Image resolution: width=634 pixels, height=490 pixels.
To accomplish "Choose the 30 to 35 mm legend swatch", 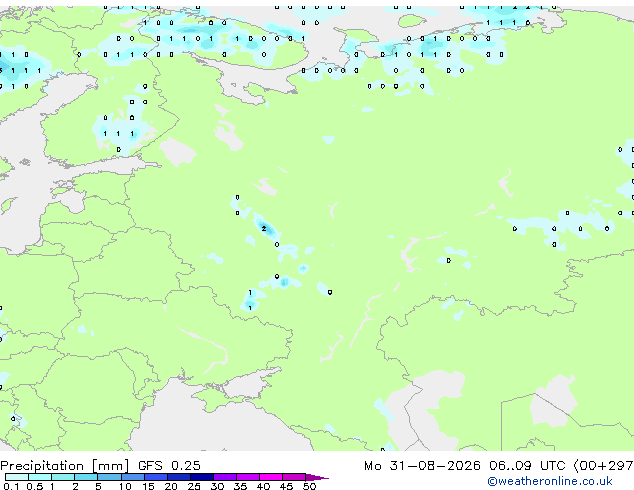I will click(x=225, y=477).
